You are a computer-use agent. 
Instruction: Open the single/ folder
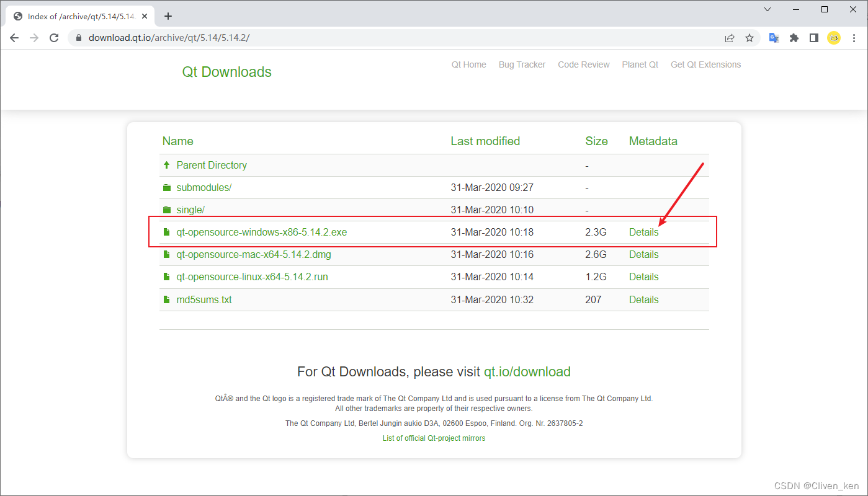(x=190, y=210)
